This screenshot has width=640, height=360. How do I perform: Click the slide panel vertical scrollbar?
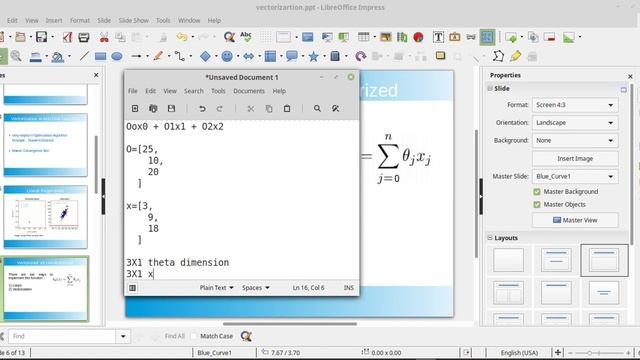tap(96, 164)
